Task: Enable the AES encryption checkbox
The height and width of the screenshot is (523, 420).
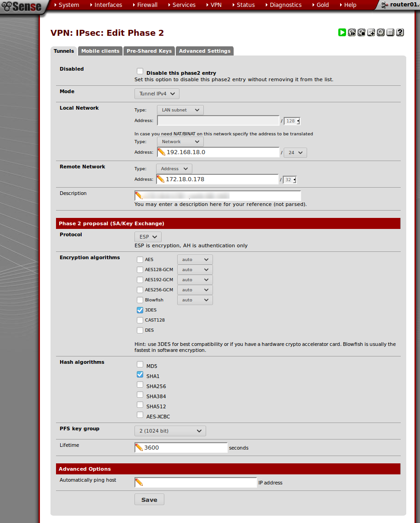Action: pyautogui.click(x=140, y=260)
